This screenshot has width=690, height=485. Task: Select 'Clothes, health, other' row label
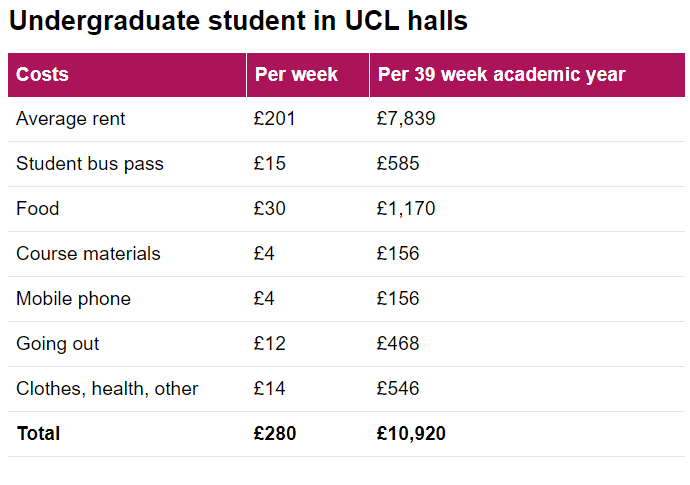[x=107, y=389]
